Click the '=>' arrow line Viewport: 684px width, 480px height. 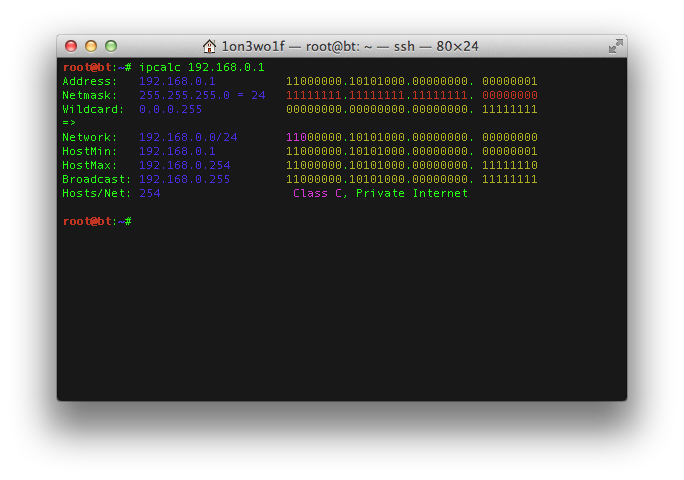tap(69, 123)
